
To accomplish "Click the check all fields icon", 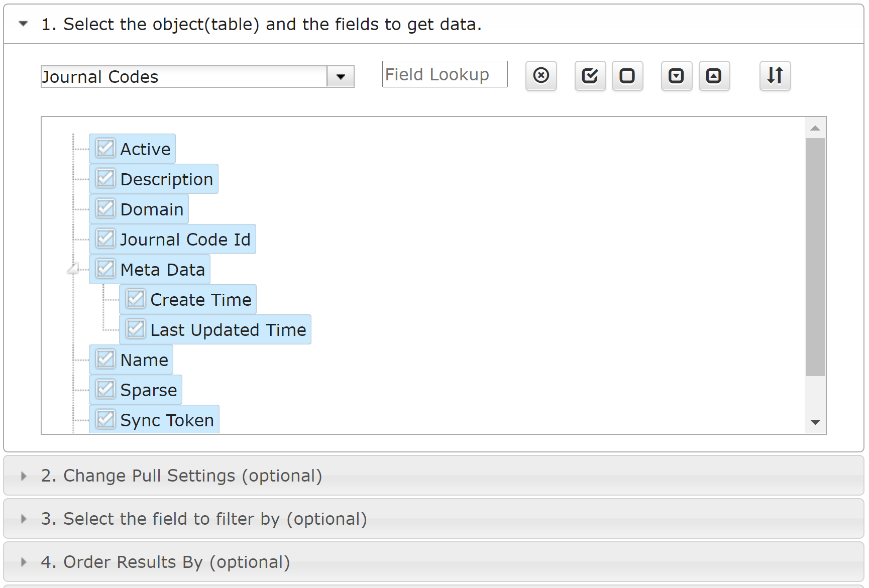I will coord(590,76).
